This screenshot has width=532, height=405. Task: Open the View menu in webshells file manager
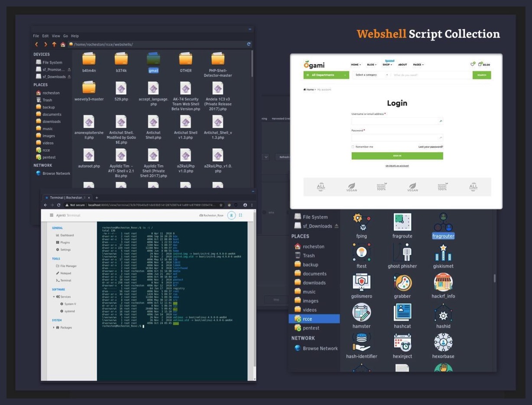(56, 36)
